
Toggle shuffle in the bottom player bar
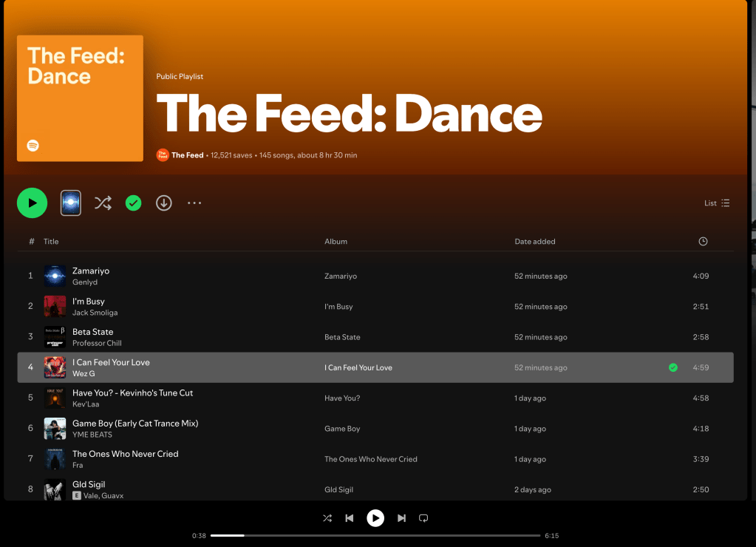[327, 518]
